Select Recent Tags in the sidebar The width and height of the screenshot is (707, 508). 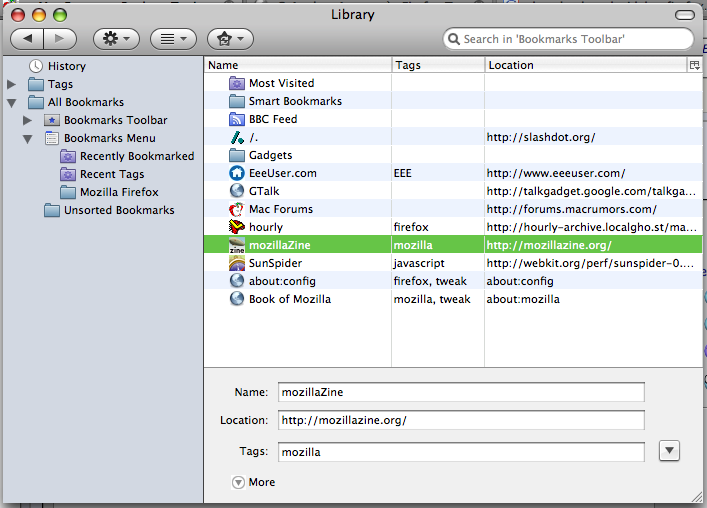point(112,174)
